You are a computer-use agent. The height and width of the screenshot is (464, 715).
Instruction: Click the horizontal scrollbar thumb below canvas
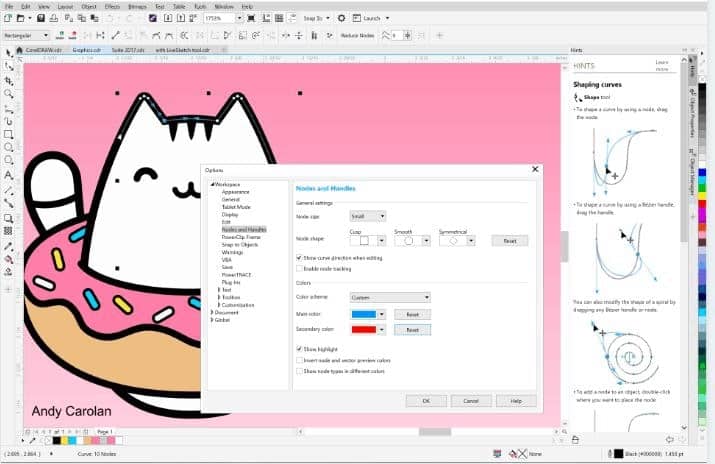click(435, 431)
